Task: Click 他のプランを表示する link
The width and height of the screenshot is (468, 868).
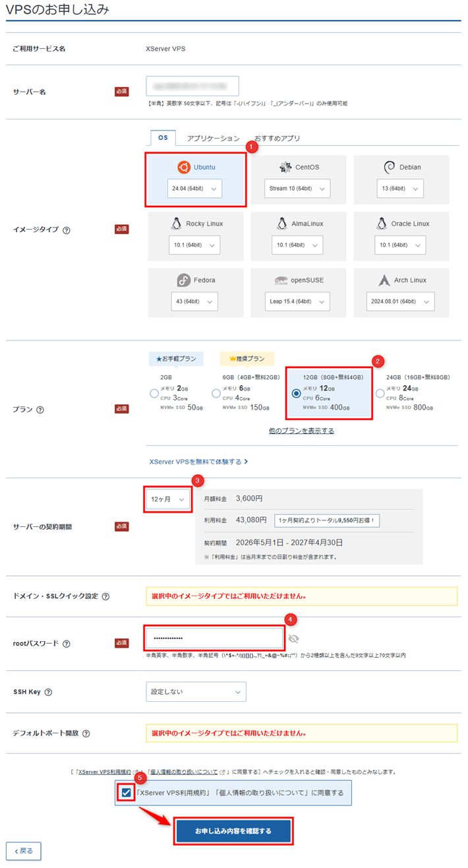Action: (x=301, y=431)
